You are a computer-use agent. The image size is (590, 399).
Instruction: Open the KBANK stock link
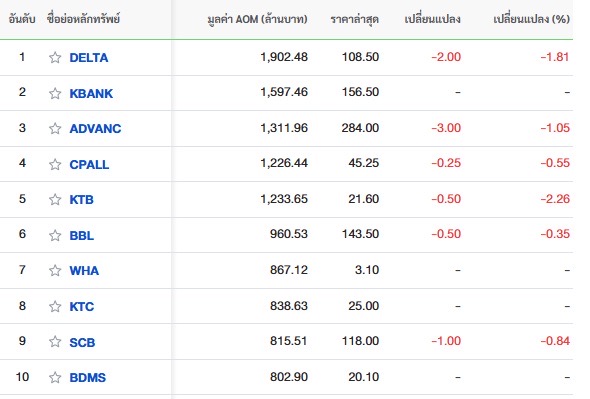coord(91,93)
